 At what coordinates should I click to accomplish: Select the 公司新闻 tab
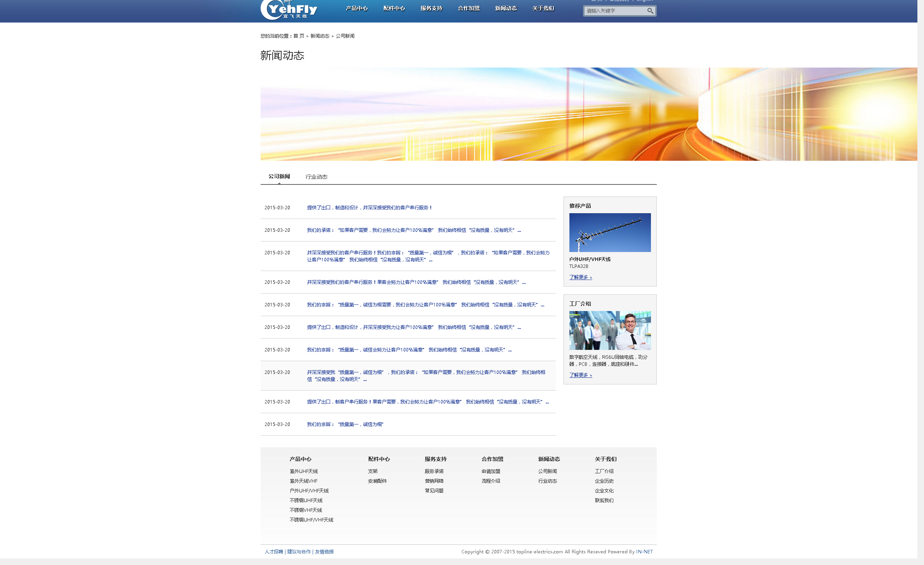[x=279, y=176]
